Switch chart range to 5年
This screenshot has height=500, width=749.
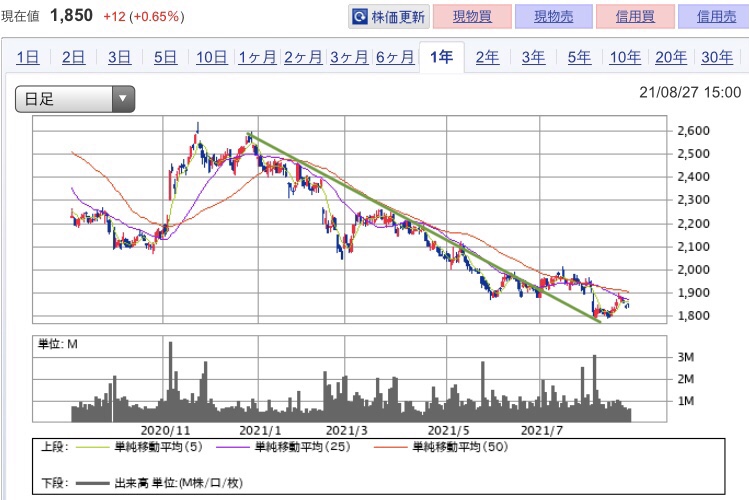click(579, 57)
